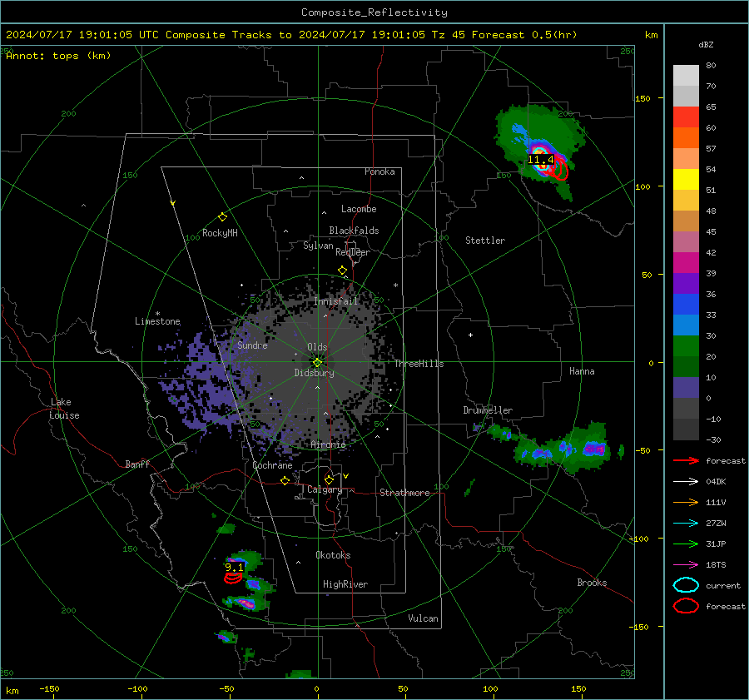
Task: Click the Sundre town label
Action: 252,345
